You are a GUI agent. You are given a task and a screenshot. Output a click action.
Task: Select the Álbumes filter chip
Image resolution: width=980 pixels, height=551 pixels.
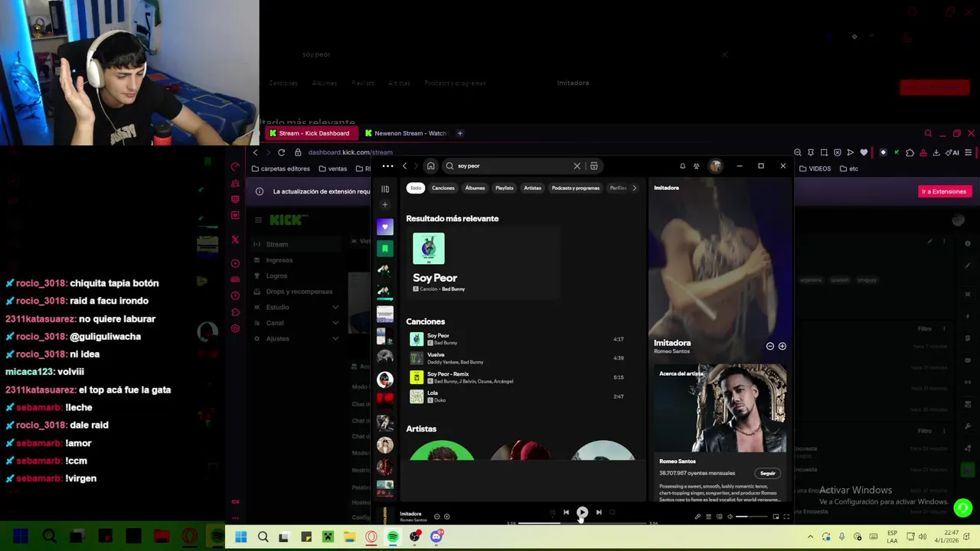point(475,188)
